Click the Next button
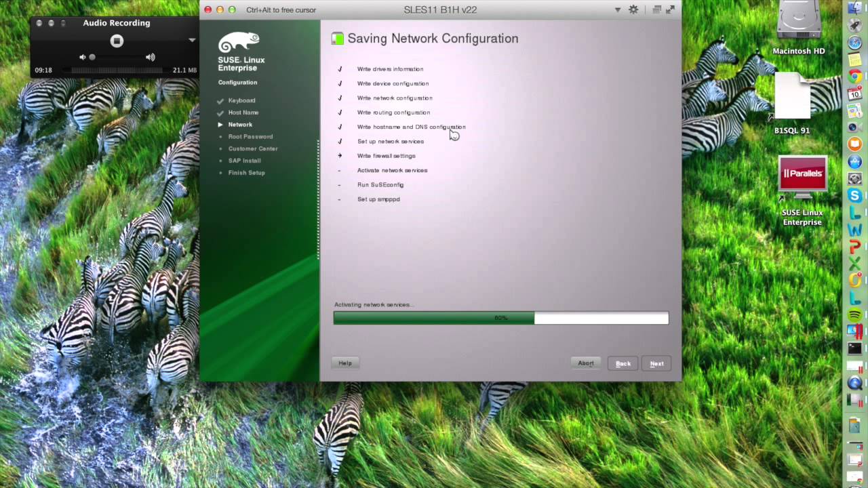Viewport: 868px width, 488px height. [x=657, y=364]
